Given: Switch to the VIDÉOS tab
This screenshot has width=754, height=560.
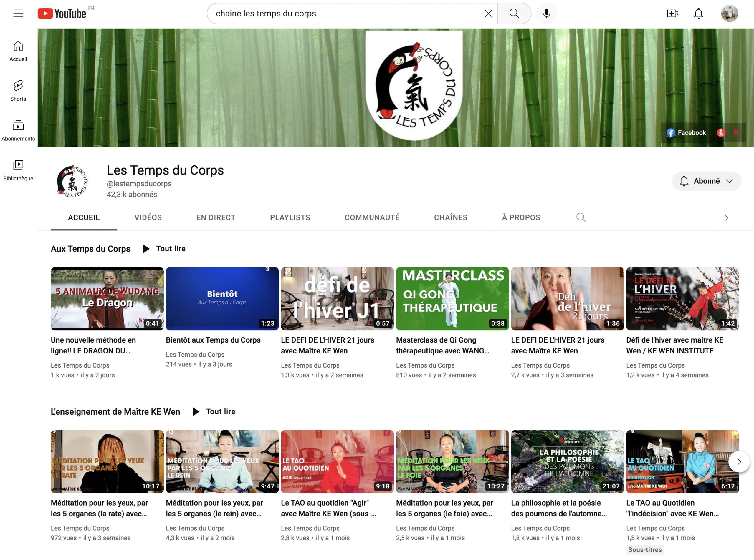Looking at the screenshot, I should pyautogui.click(x=148, y=217).
